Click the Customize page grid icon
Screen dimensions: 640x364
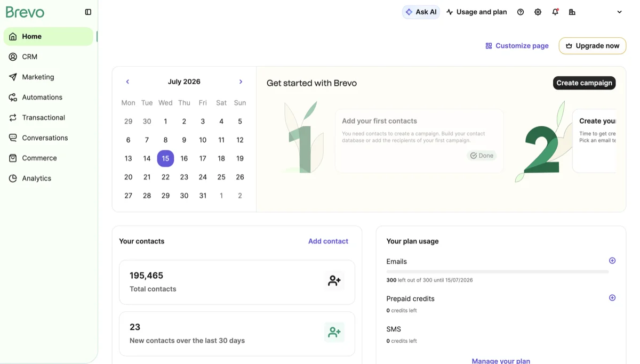point(489,46)
